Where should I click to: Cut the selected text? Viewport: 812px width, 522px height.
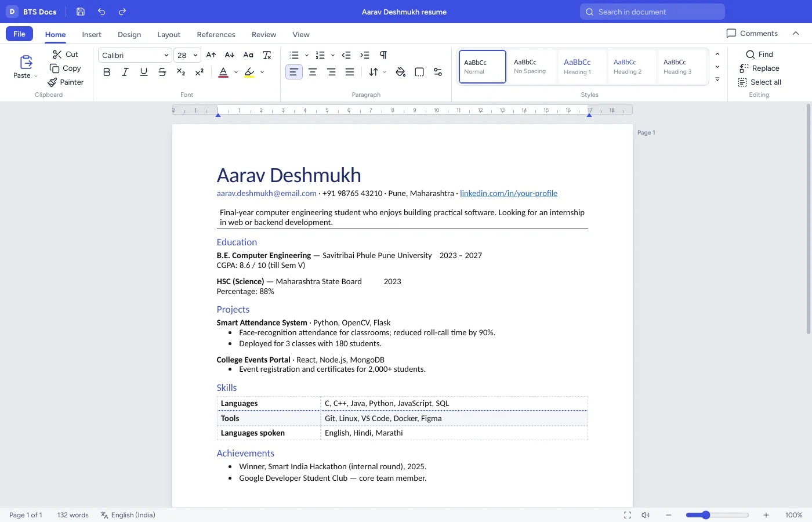click(65, 55)
